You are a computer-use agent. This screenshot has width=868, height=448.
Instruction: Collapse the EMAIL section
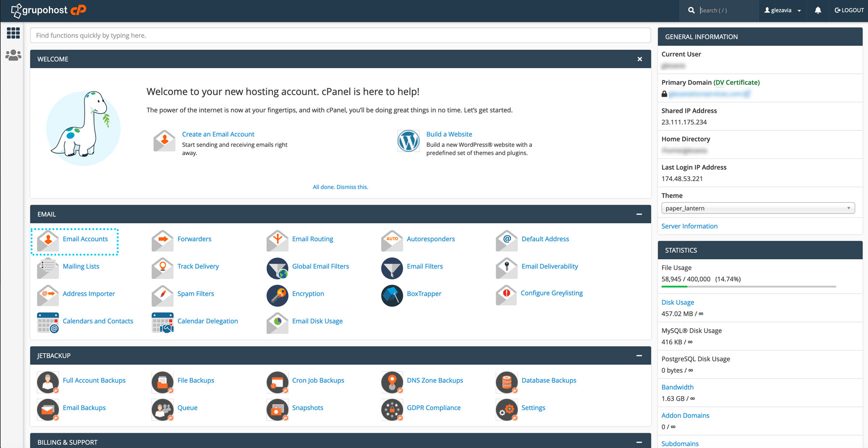point(639,214)
